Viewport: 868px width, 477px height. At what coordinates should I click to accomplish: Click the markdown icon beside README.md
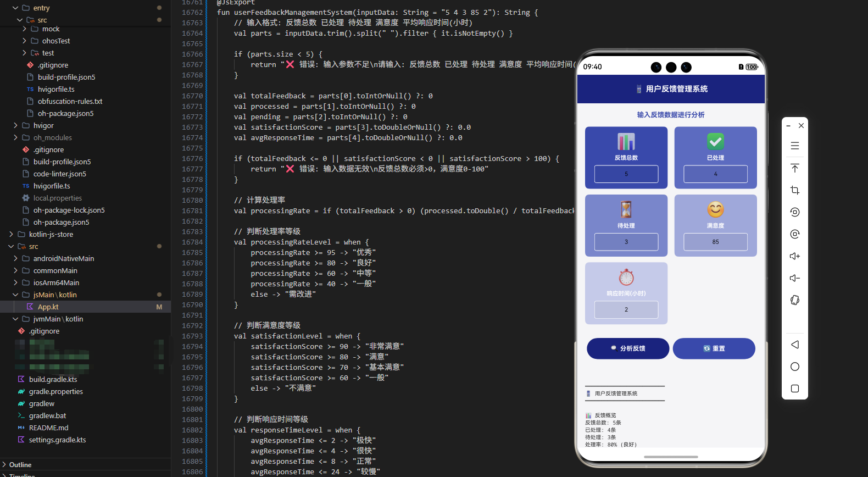click(21, 428)
